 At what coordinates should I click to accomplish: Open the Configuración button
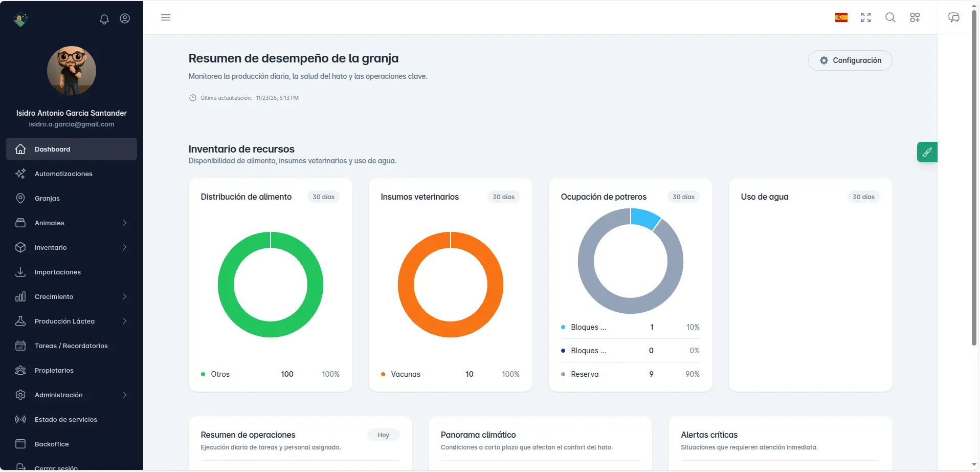click(850, 60)
